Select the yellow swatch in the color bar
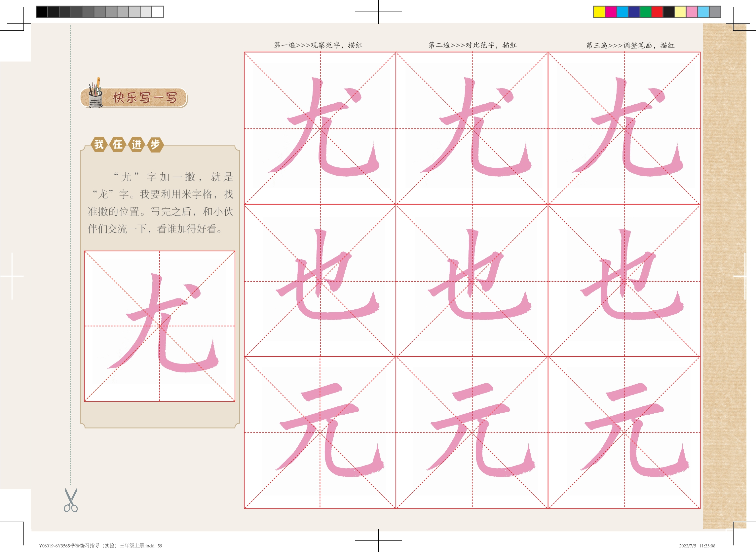 (599, 12)
